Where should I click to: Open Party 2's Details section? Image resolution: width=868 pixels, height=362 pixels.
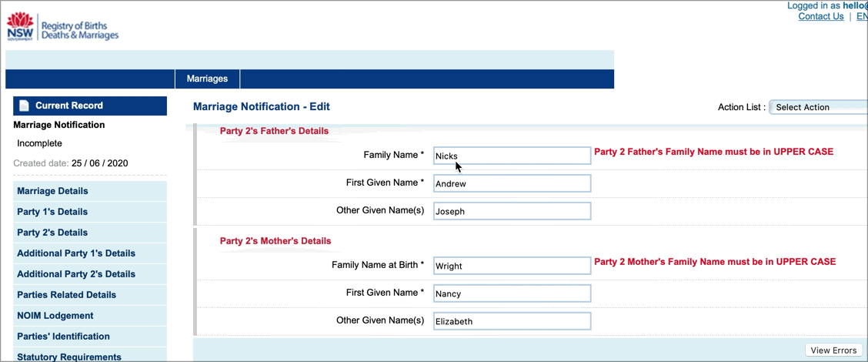52,233
